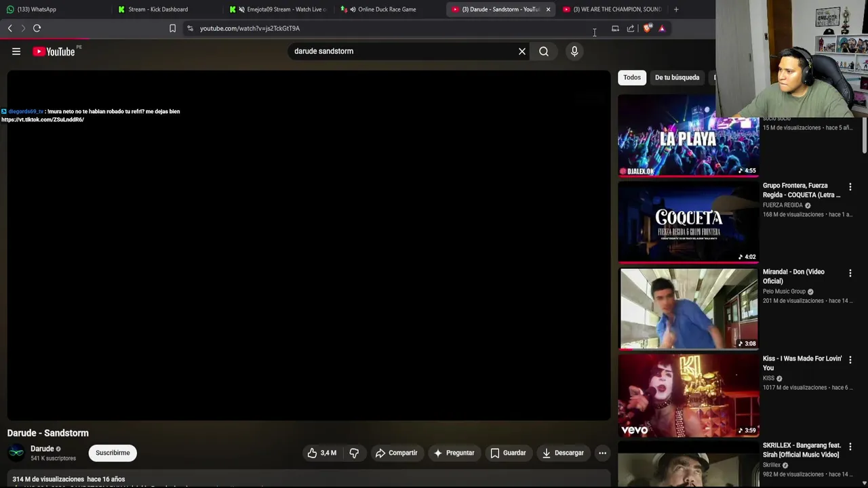Click the Darude channel avatar
Screen dimensions: 868x488
coord(16,453)
